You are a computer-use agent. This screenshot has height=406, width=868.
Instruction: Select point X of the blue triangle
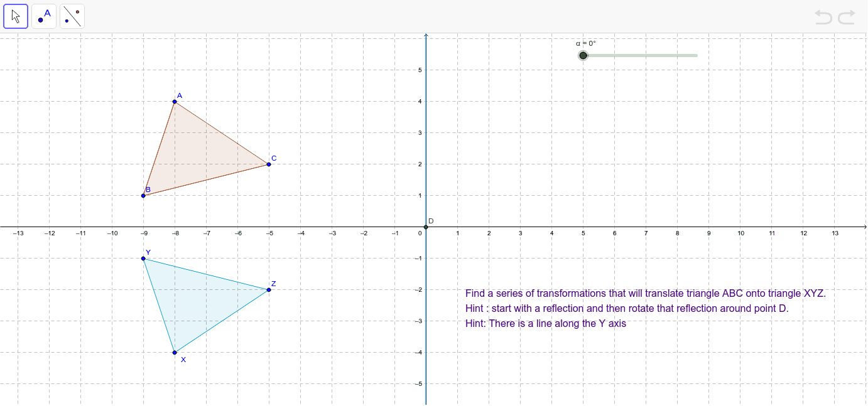(x=175, y=352)
